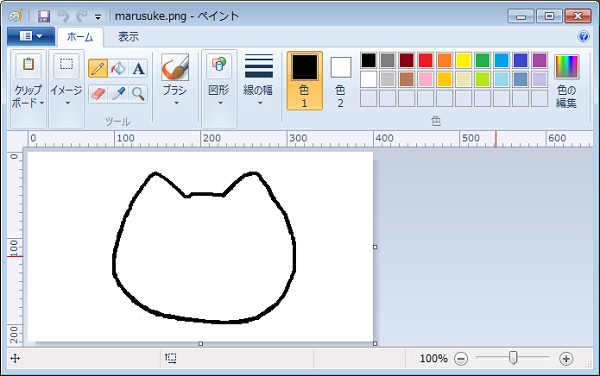Click the 色の編集 label
Viewport: 600px width, 376px height.
(566, 96)
